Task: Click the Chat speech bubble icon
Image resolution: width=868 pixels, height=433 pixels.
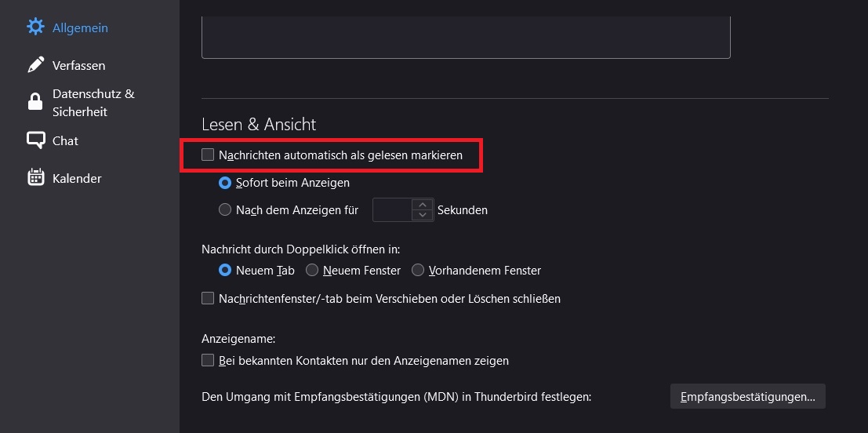Action: tap(35, 140)
